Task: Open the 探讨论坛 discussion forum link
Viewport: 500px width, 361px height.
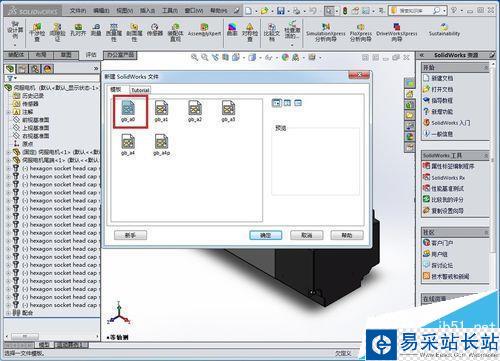Action: coord(442,265)
